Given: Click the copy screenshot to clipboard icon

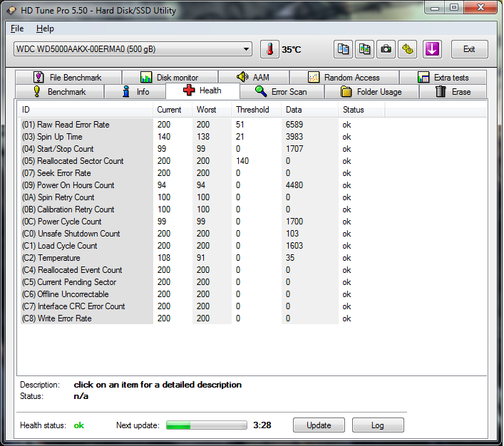Looking at the screenshot, I should click(364, 49).
